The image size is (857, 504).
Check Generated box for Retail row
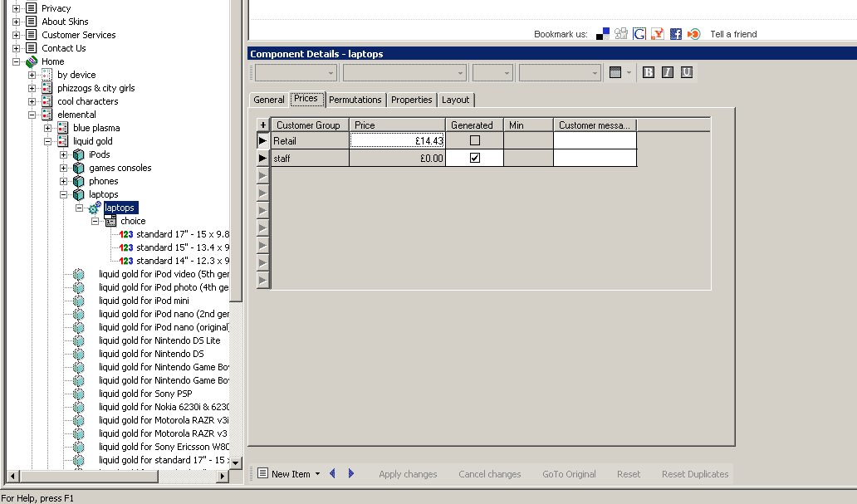[475, 141]
